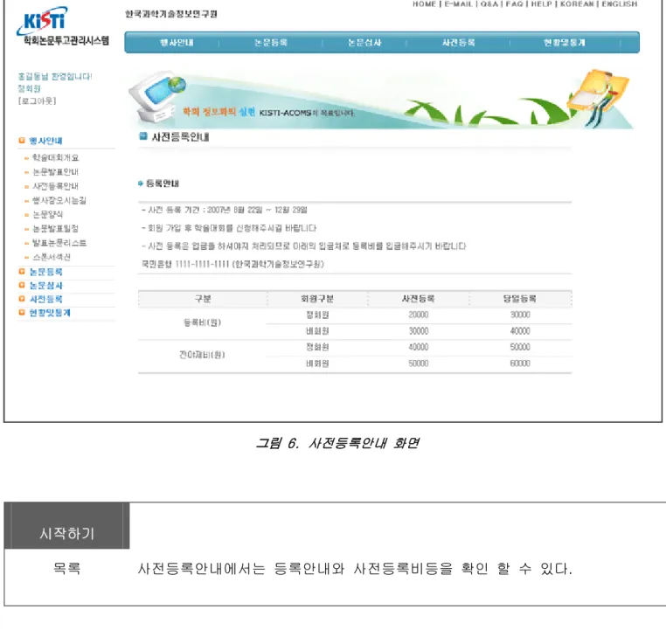
Task: Open 논문심사 tab in top navigation bar
Action: 364,43
